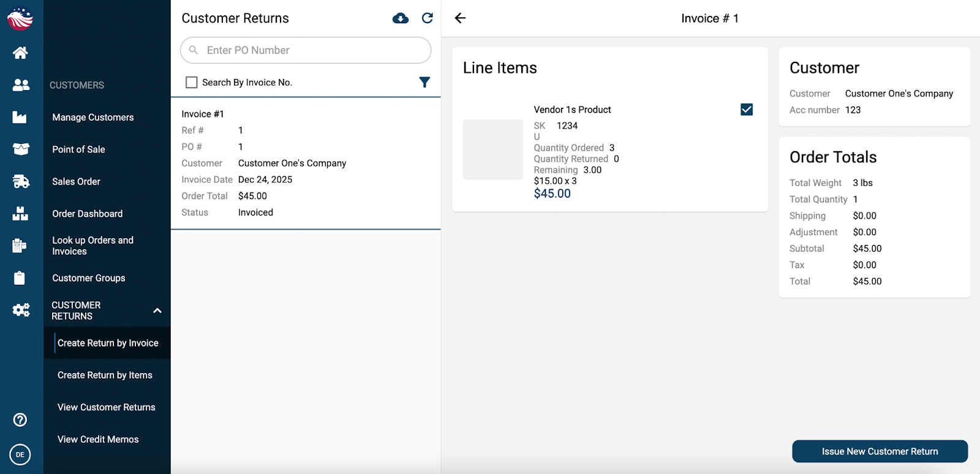Viewport: 980px width, 474px height.
Task: Open Create Return by Items link
Action: pyautogui.click(x=105, y=375)
